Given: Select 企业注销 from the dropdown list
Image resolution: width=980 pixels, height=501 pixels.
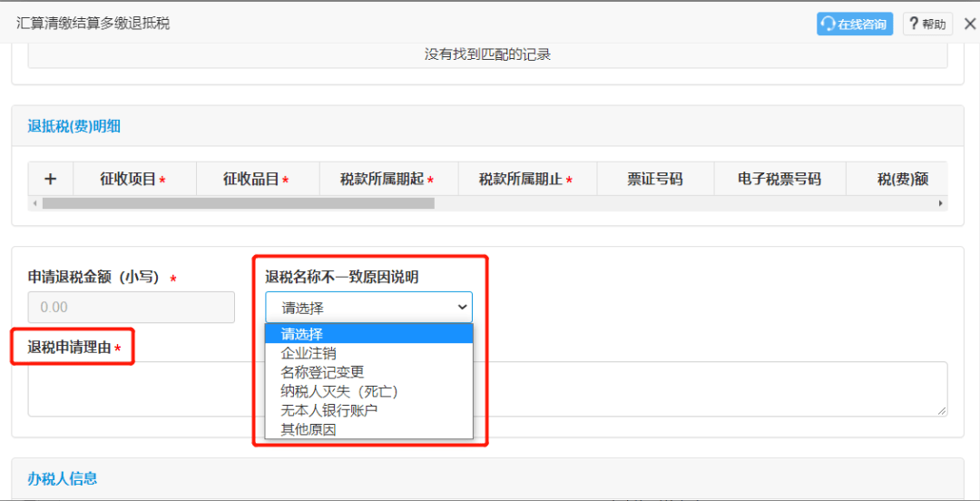Looking at the screenshot, I should (x=309, y=353).
